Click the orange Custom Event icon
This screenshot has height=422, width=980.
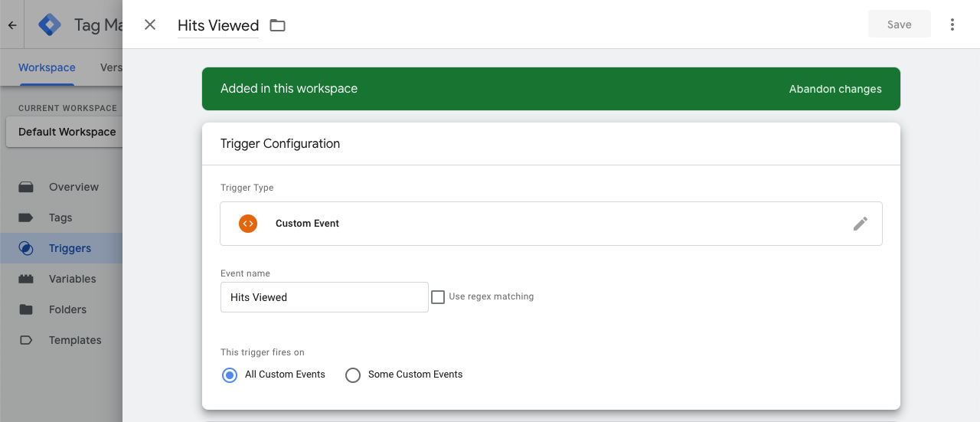pos(247,224)
